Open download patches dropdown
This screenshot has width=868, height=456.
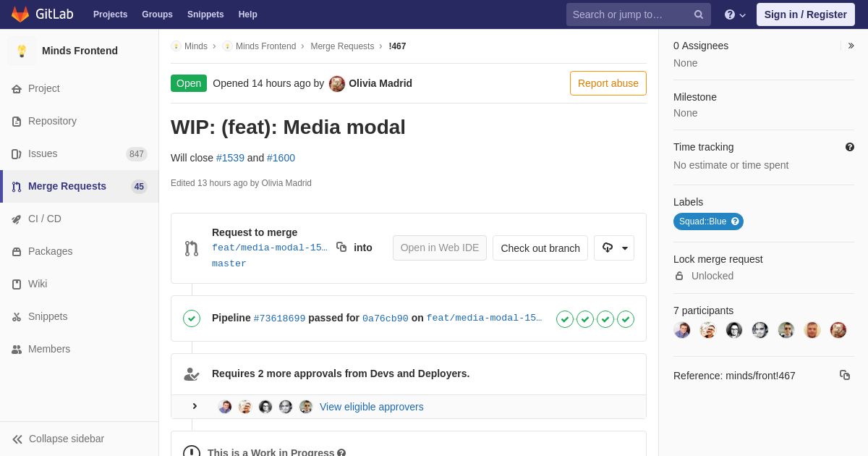[614, 248]
